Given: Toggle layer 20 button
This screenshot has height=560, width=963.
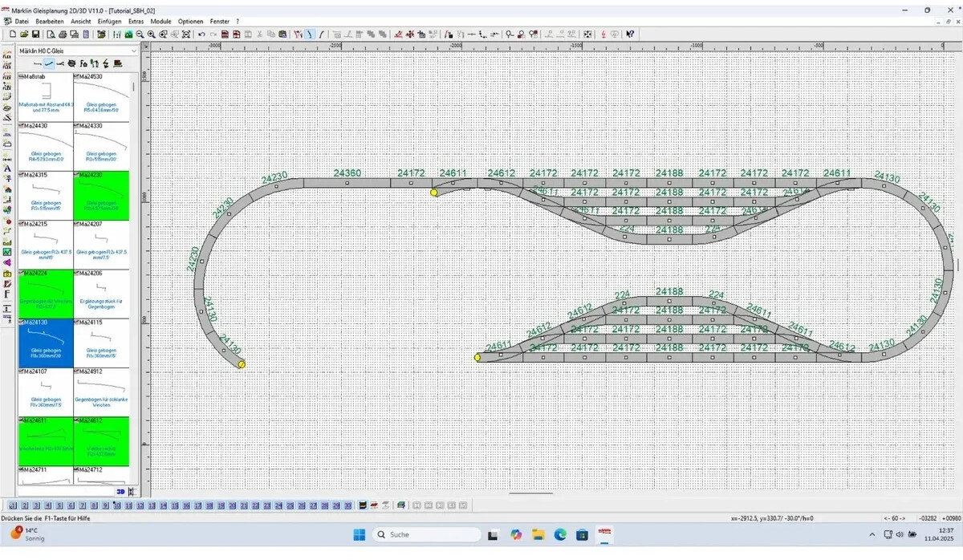Looking at the screenshot, I should click(x=233, y=505).
